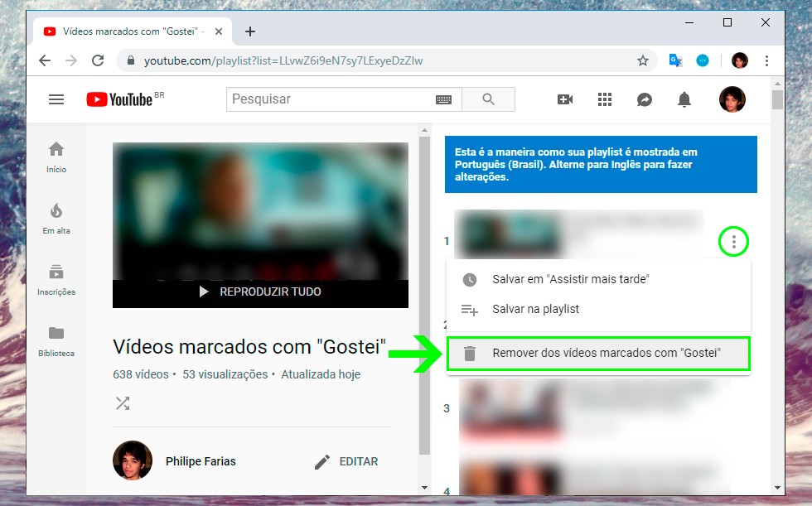Select Salvar em "Assistir mais tarde"
The image size is (812, 506).
pyautogui.click(x=570, y=280)
